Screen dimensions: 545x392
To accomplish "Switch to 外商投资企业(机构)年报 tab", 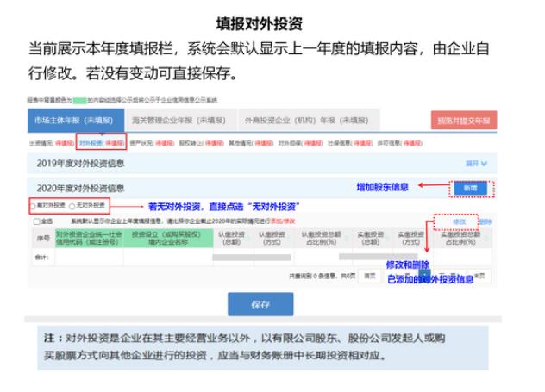I will point(294,121).
